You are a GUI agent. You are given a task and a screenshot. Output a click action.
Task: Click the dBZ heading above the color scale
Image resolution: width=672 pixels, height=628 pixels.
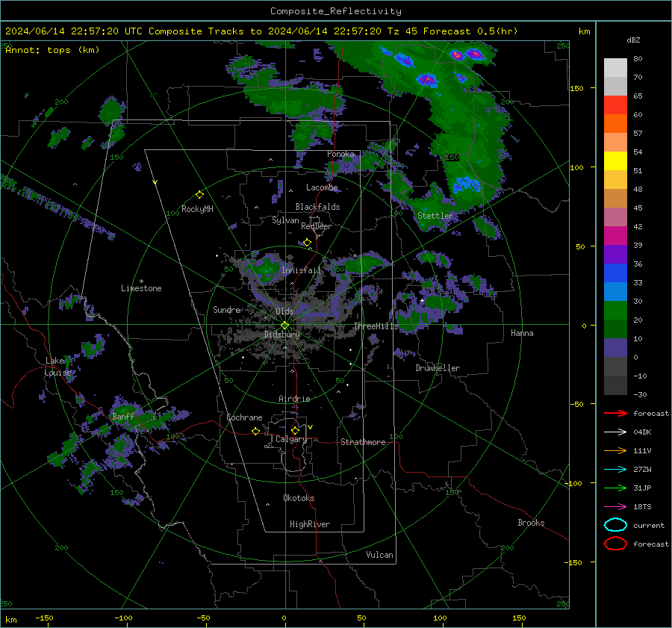point(633,40)
